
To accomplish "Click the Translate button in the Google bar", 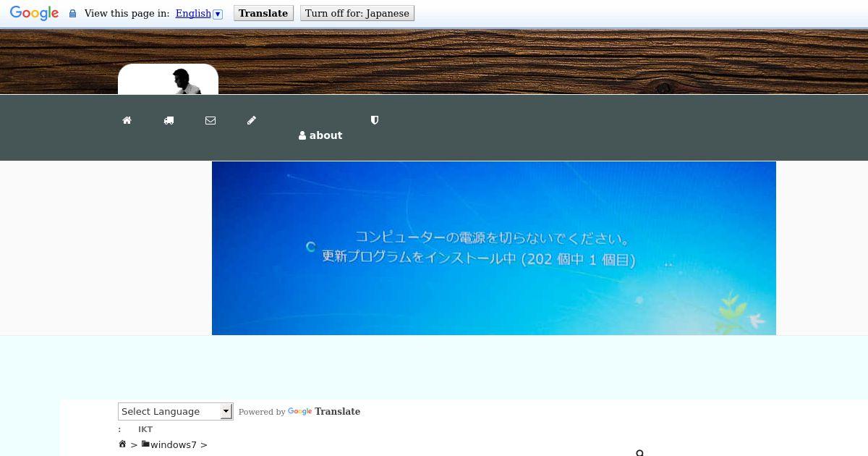I will [x=263, y=13].
